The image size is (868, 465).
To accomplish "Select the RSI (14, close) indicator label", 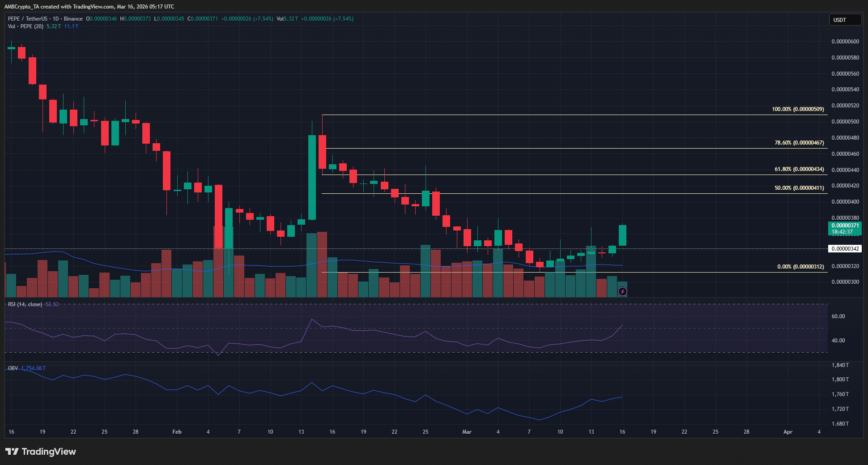I will pyautogui.click(x=25, y=304).
